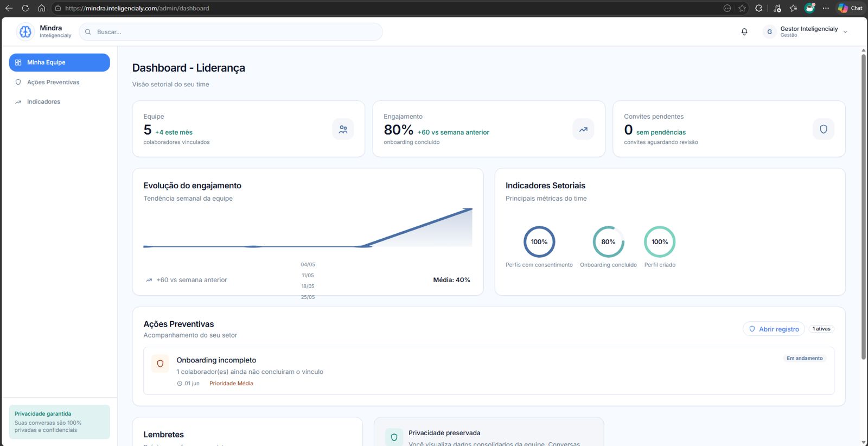Click the site lock info icon
Image resolution: width=868 pixels, height=446 pixels.
(58, 8)
